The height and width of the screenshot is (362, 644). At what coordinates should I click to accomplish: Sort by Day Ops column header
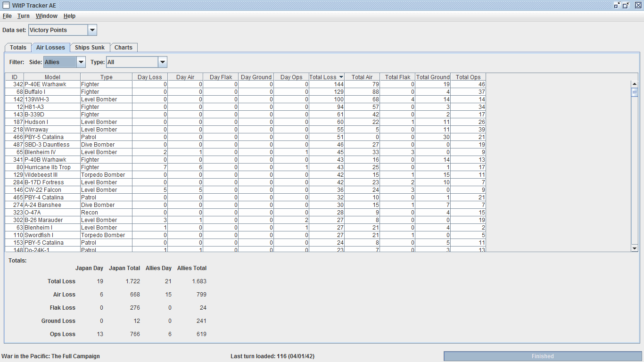tap(291, 77)
